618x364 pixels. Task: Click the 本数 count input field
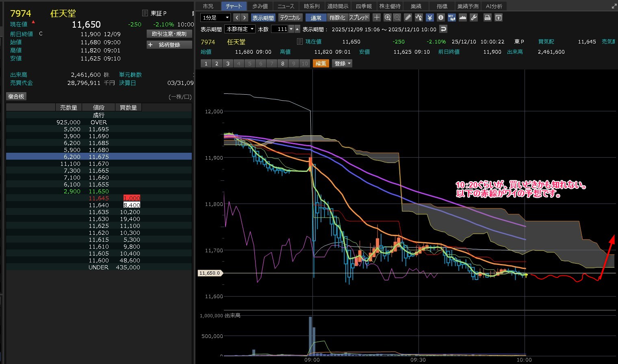[x=280, y=29]
